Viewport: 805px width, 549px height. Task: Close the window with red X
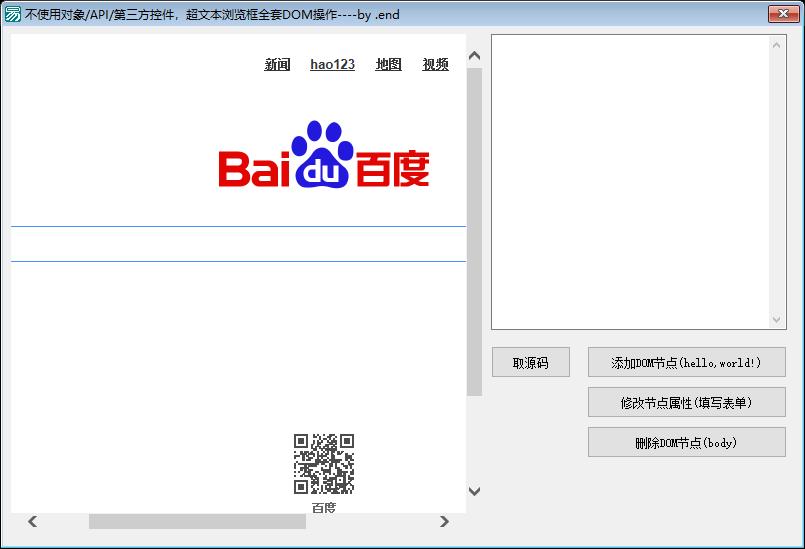click(783, 14)
